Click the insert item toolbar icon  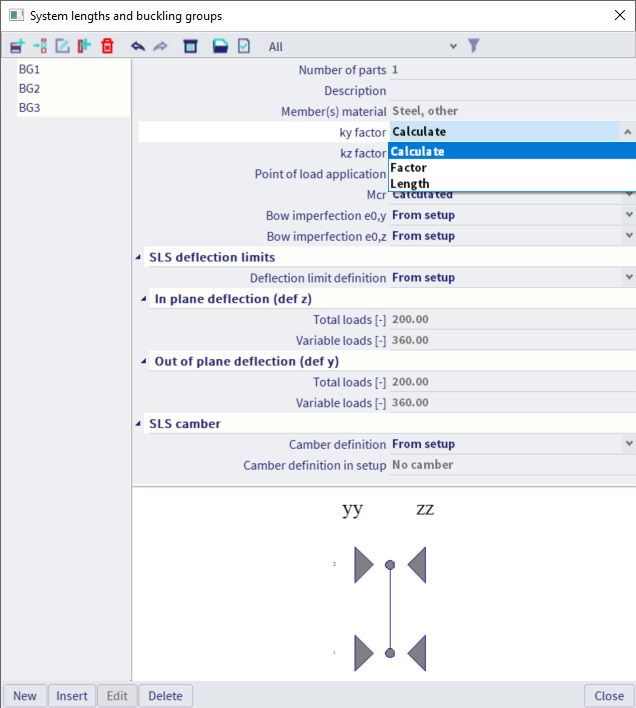40,46
